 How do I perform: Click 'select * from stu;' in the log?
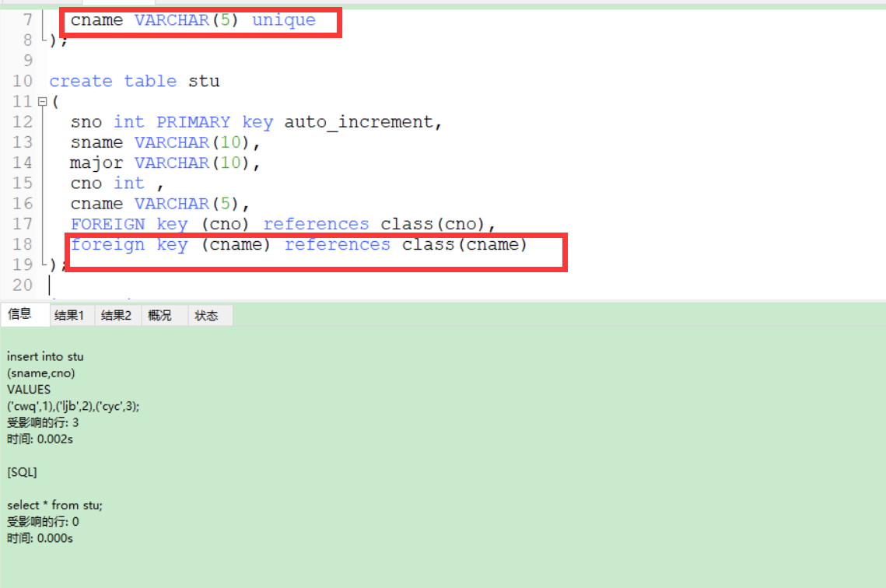pos(54,505)
